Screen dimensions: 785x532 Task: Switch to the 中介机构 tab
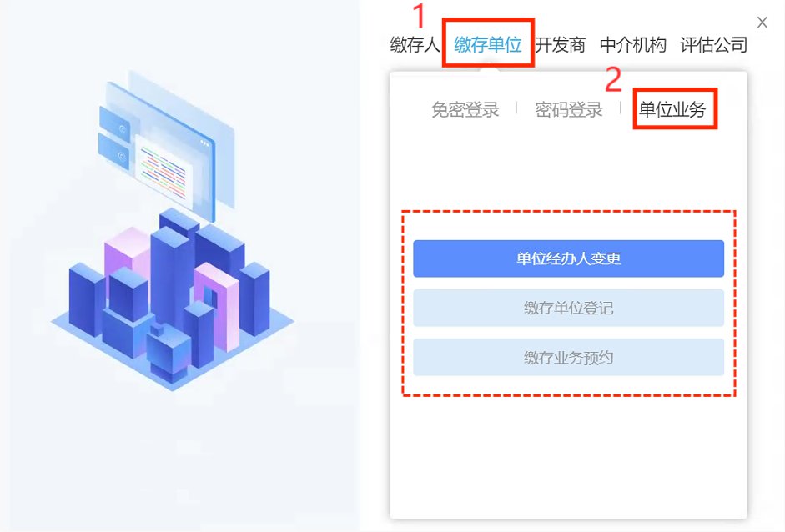point(633,45)
